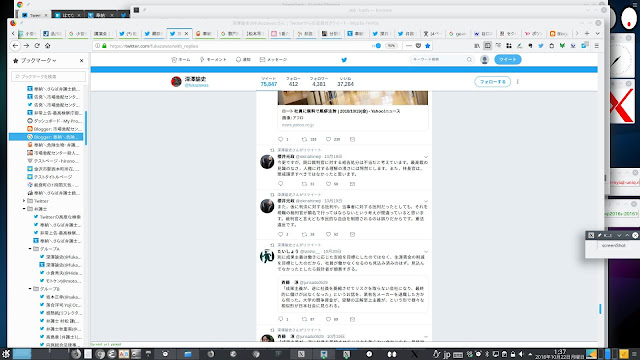Open the ブックマーク sidebar dropdown header

pyautogui.click(x=38, y=60)
